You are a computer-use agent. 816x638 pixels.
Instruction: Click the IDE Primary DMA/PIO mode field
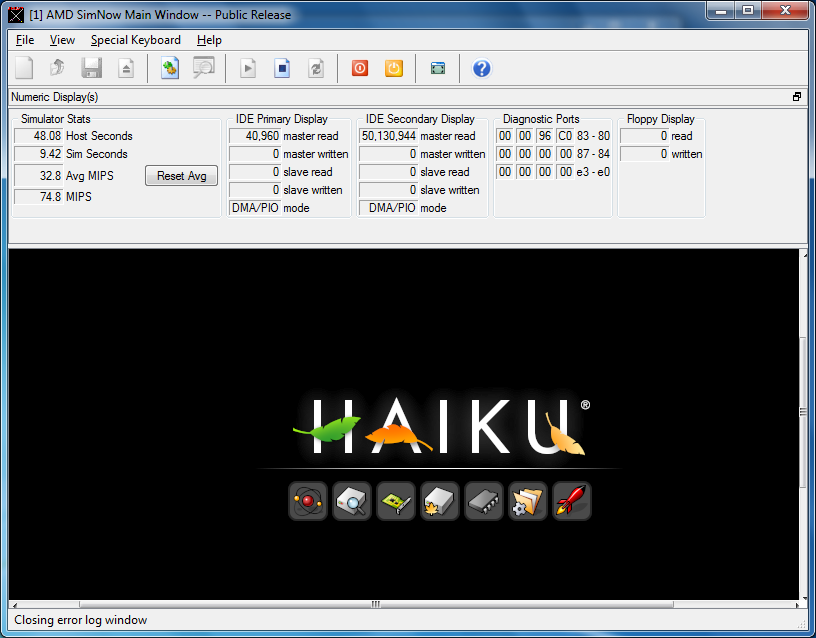255,208
